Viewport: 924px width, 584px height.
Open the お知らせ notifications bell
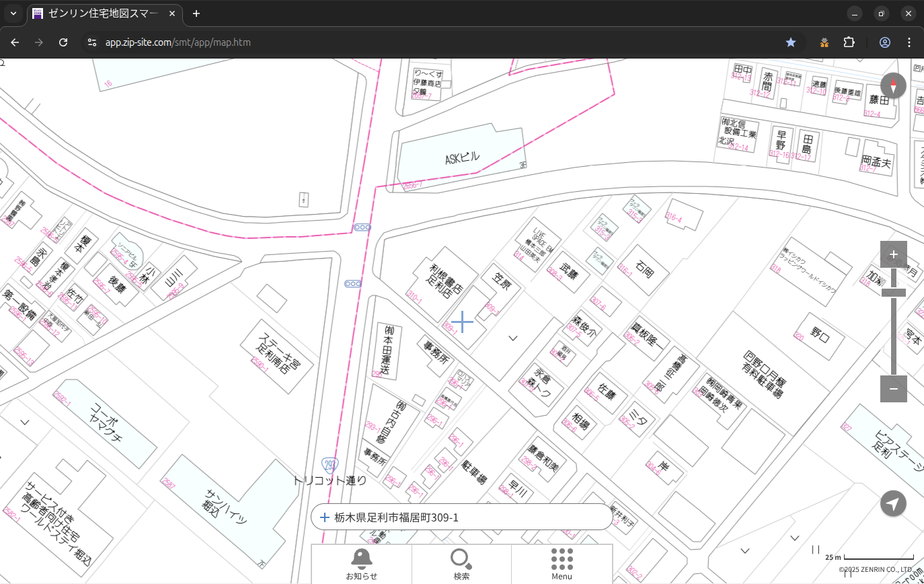pos(361,564)
